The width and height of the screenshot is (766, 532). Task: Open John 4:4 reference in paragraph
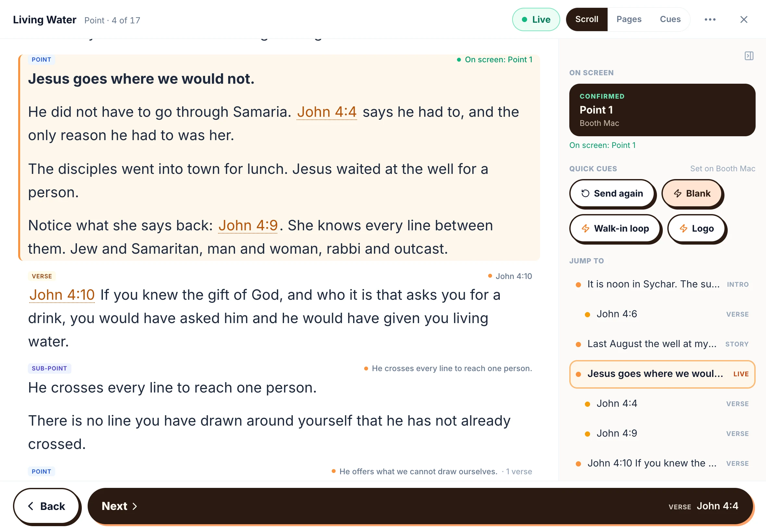(327, 112)
